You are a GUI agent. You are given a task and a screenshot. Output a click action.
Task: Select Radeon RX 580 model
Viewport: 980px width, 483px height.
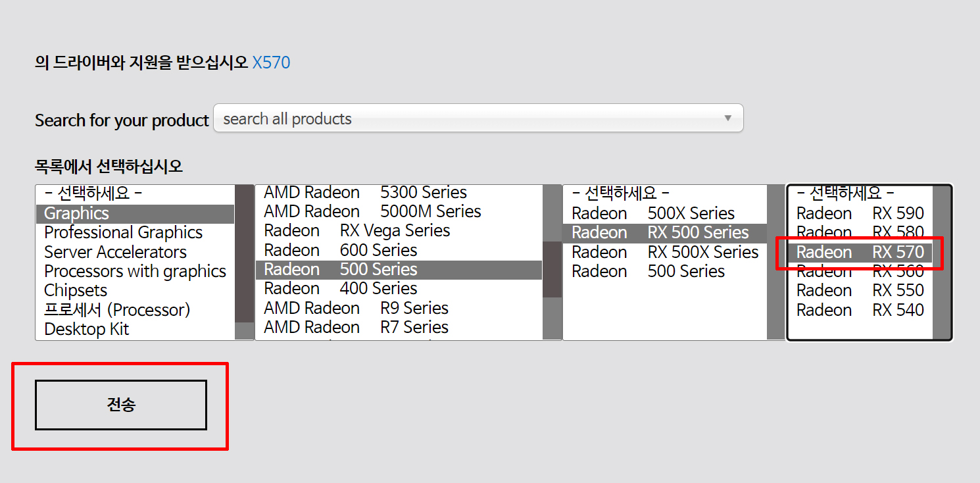click(860, 232)
